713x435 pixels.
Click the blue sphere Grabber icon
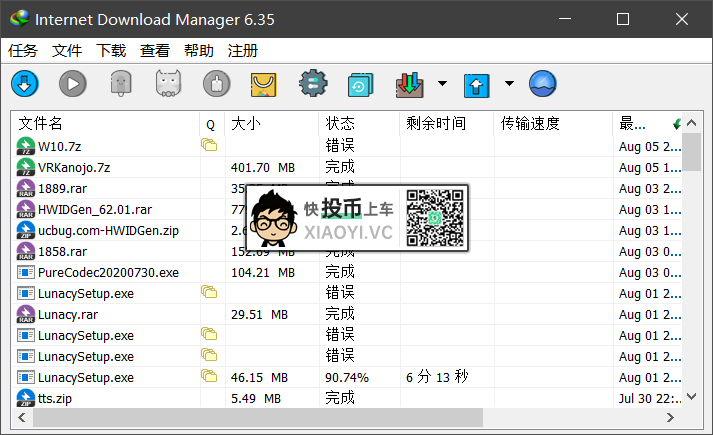(x=543, y=83)
